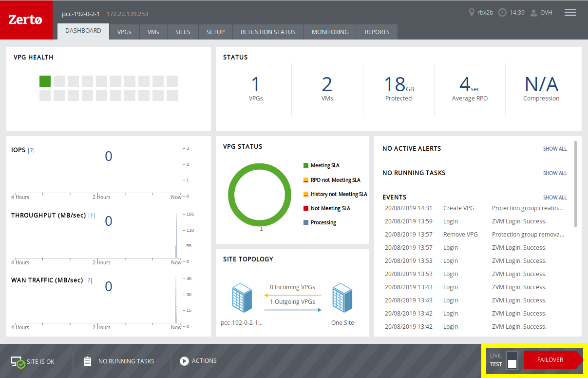Open the MONITORING tab
This screenshot has width=588, height=378.
click(330, 32)
